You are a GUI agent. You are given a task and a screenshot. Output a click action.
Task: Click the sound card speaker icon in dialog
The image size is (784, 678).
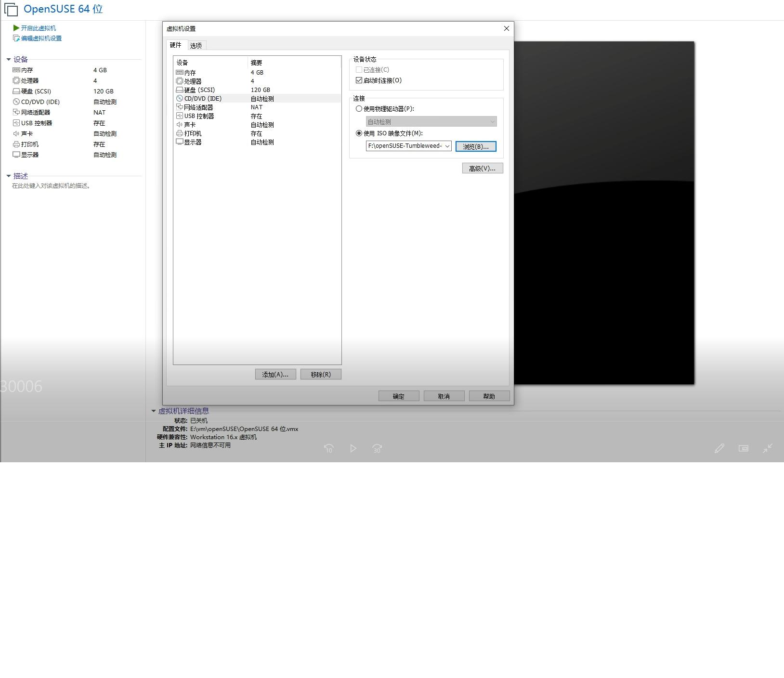(x=180, y=124)
